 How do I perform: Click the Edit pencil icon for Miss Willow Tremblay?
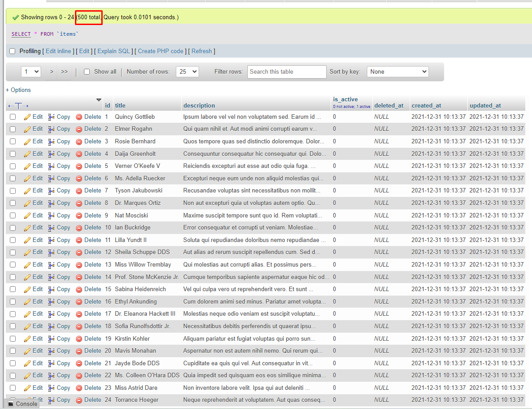coord(27,265)
